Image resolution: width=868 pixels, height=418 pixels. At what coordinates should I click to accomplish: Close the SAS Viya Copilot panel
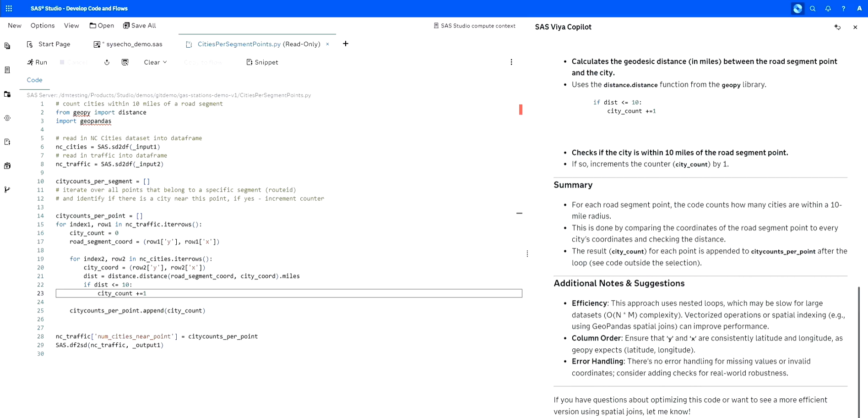pyautogui.click(x=855, y=27)
